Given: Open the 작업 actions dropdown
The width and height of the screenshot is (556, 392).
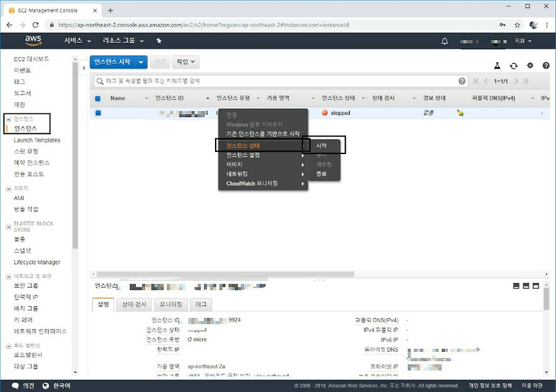Looking at the screenshot, I should [186, 62].
